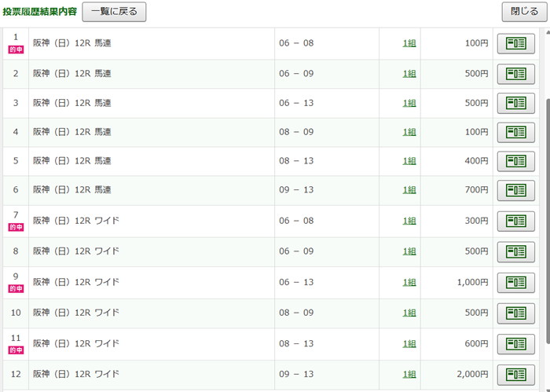Select the row 4 馬連 bet text

pos(71,132)
